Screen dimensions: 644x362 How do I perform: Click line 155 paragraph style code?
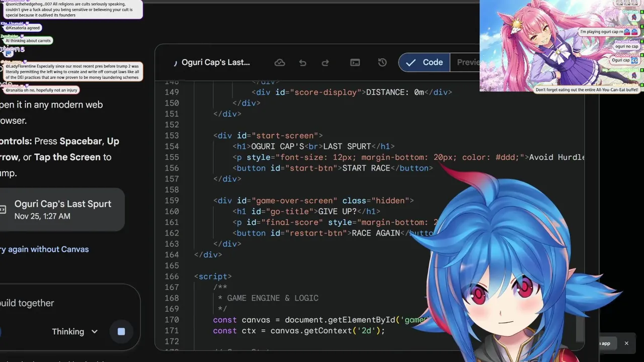(409, 157)
